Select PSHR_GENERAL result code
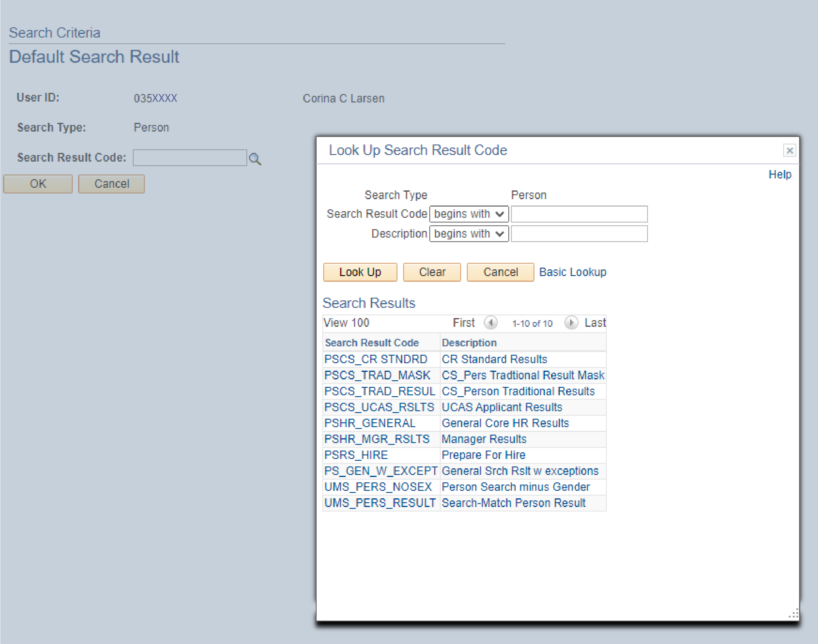818x644 pixels. point(370,424)
